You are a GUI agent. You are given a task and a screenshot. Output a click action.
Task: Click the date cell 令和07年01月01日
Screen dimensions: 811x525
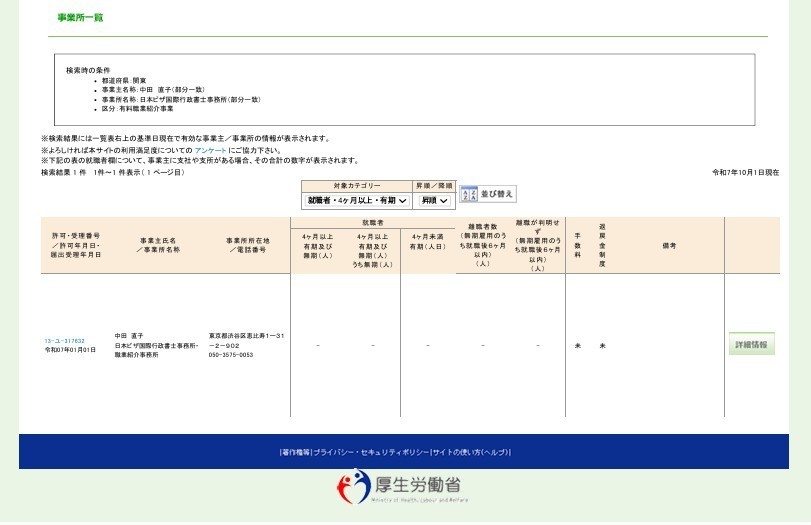point(70,350)
